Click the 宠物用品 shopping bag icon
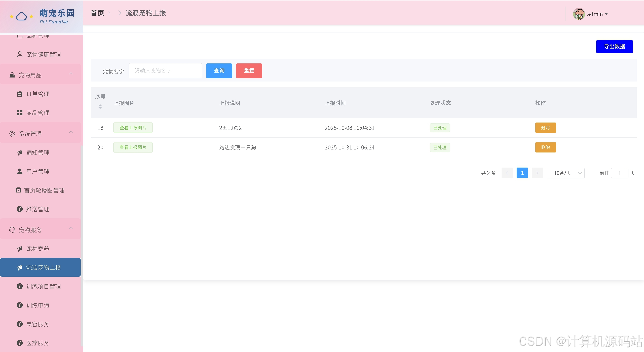 (x=12, y=75)
